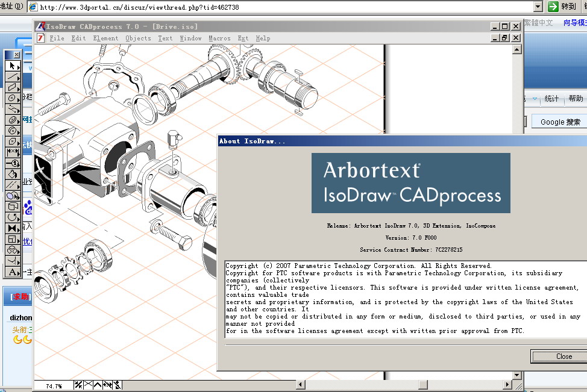Viewport: 587px width, 392px height.
Task: Click the document icon left of File menu
Action: pos(40,38)
